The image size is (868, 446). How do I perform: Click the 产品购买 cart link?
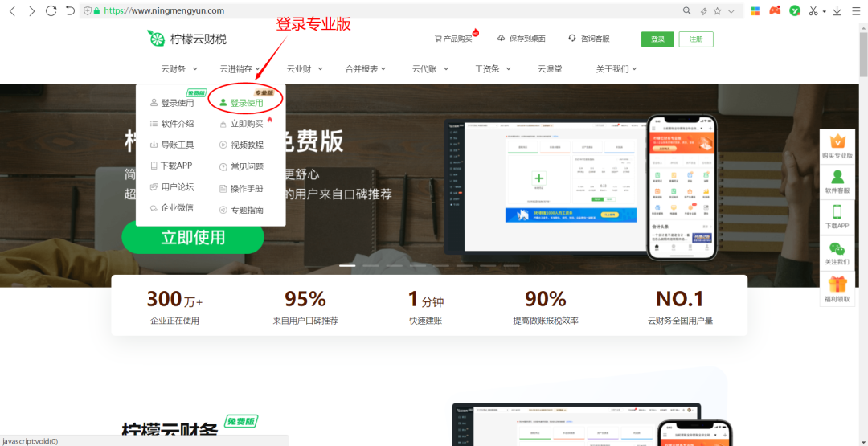[453, 39]
